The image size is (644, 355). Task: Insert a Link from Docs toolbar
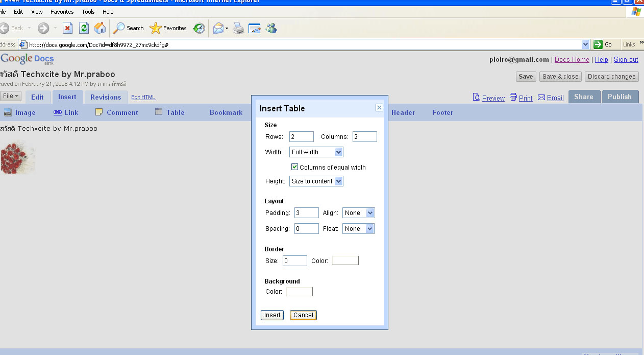(66, 112)
